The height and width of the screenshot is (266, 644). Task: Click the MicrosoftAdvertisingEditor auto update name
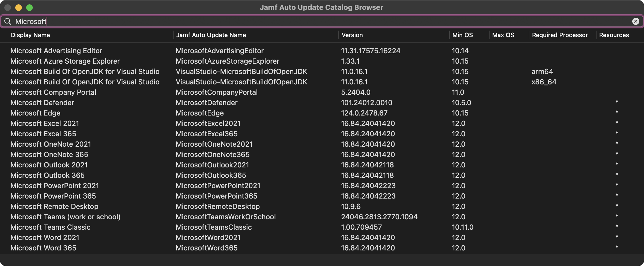[x=220, y=51]
